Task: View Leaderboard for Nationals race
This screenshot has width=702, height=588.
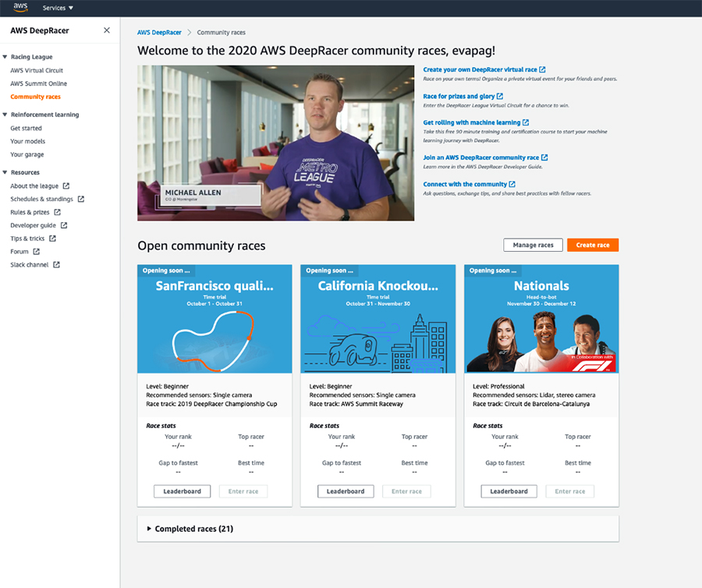Action: [x=509, y=491]
